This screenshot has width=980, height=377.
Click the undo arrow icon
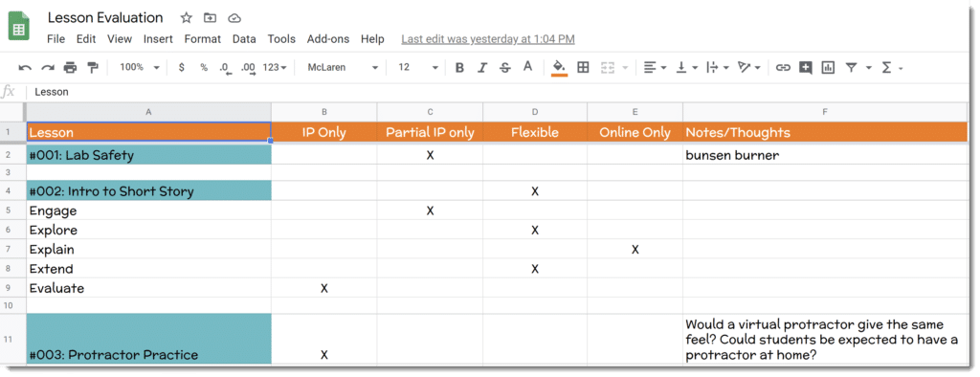pyautogui.click(x=25, y=68)
